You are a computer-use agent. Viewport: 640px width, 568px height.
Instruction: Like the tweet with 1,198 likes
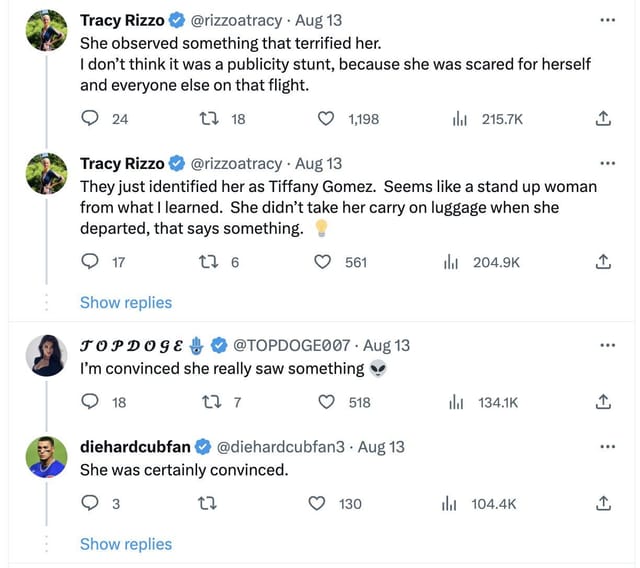(x=326, y=119)
